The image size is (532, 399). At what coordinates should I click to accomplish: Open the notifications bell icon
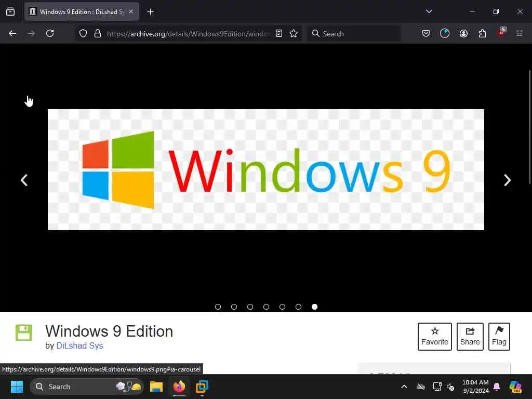(x=497, y=387)
